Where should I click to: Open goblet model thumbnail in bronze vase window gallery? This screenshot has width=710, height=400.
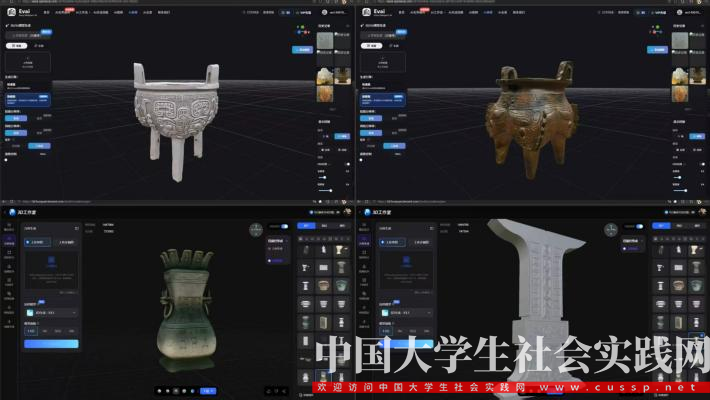(x=341, y=250)
